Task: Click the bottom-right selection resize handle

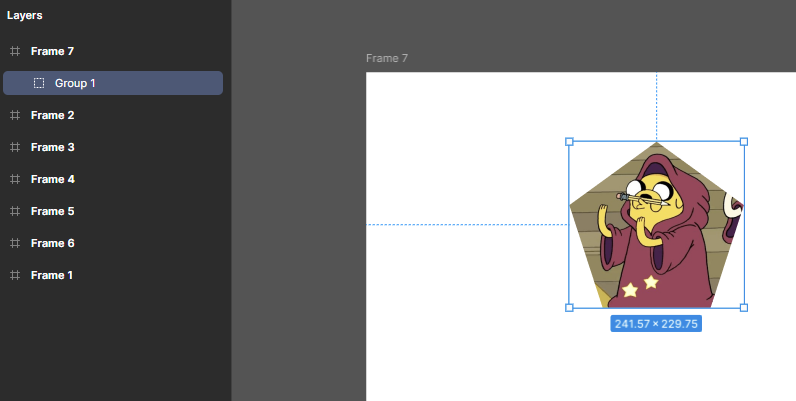Action: (x=744, y=308)
